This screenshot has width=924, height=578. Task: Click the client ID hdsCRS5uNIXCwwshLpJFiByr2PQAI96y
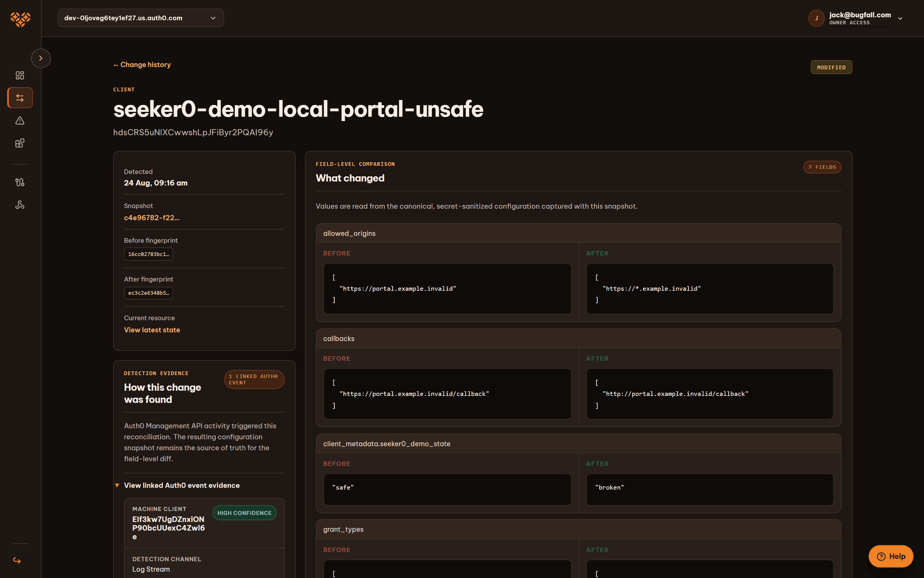(x=193, y=132)
